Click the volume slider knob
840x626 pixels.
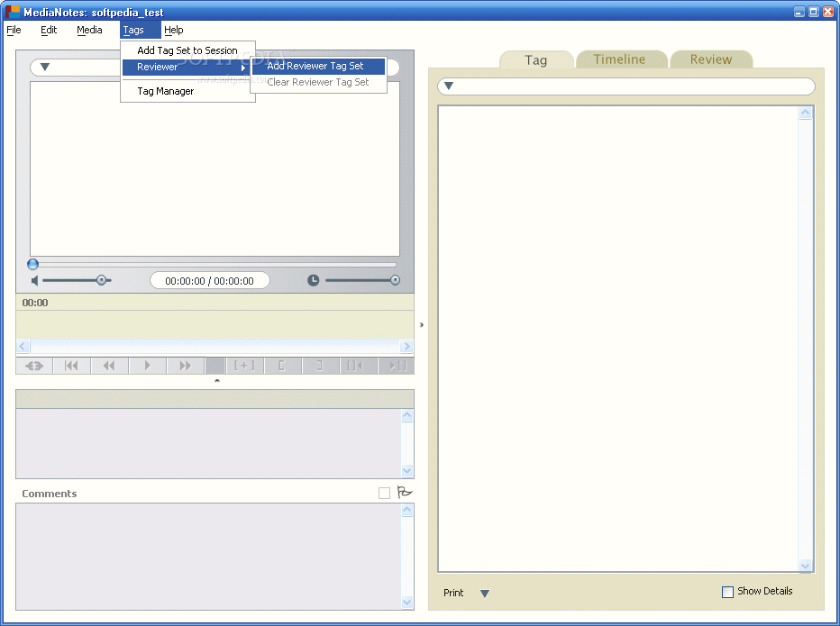pyautogui.click(x=101, y=280)
